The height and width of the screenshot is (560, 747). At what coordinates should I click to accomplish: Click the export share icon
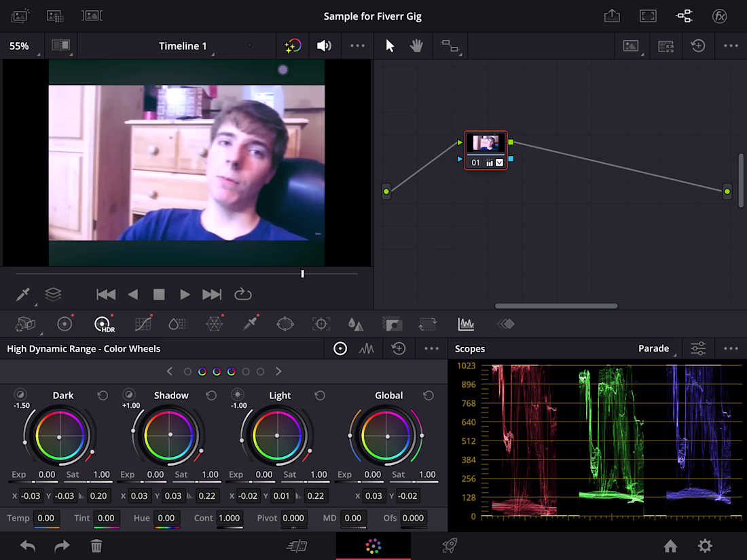pos(612,16)
